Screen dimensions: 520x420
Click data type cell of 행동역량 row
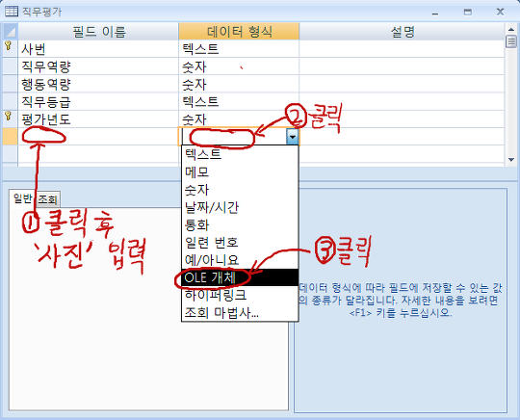tap(239, 84)
